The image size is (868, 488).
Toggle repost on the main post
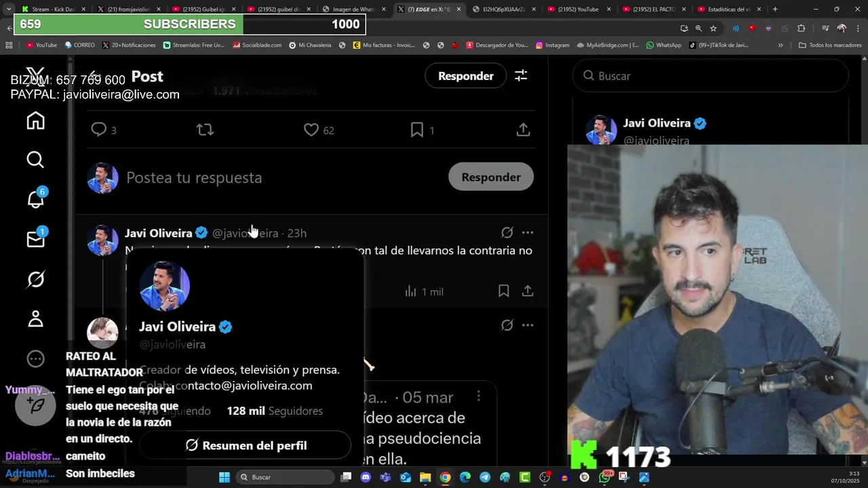[205, 129]
